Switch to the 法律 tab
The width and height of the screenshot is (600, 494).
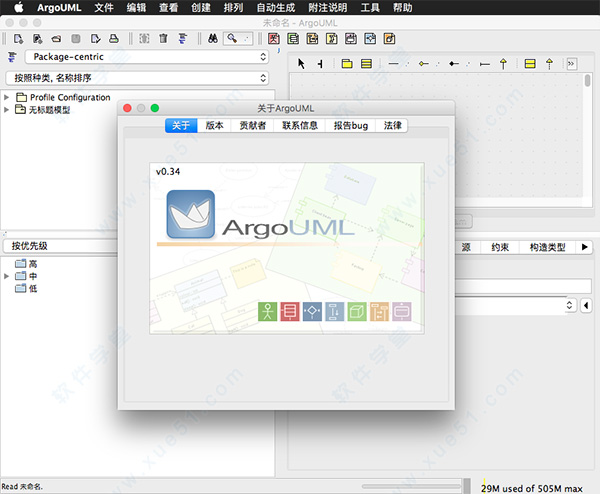(392, 126)
